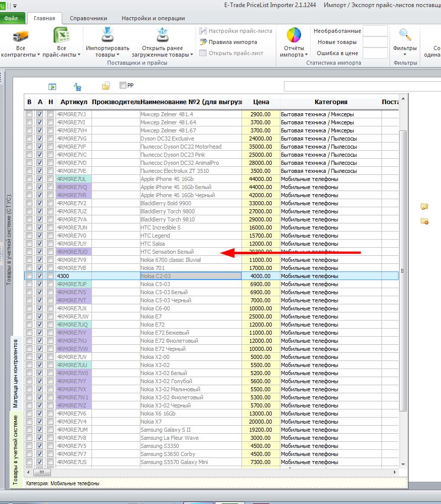Select article cell '4RM0RE7UQ' of Nokia E72
The height and width of the screenshot is (504, 441).
pyautogui.click(x=74, y=325)
